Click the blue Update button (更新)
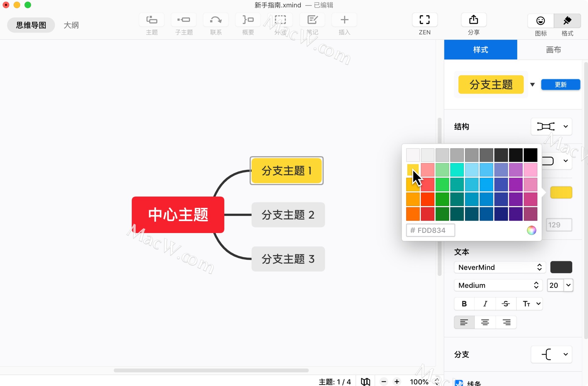The height and width of the screenshot is (386, 588). [560, 85]
